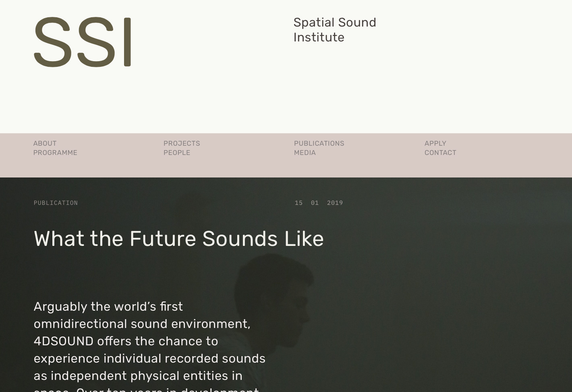Open the PROJECTS section
572x392 pixels.
(x=182, y=143)
